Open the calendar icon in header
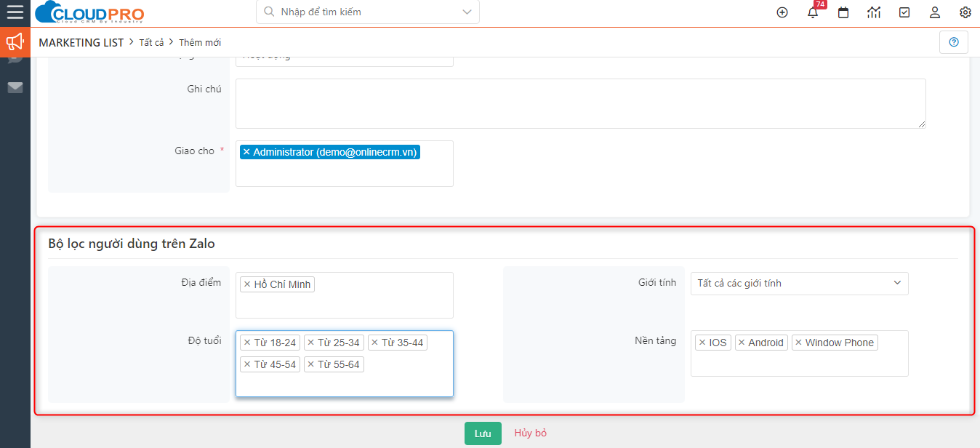980x448 pixels. 843,12
